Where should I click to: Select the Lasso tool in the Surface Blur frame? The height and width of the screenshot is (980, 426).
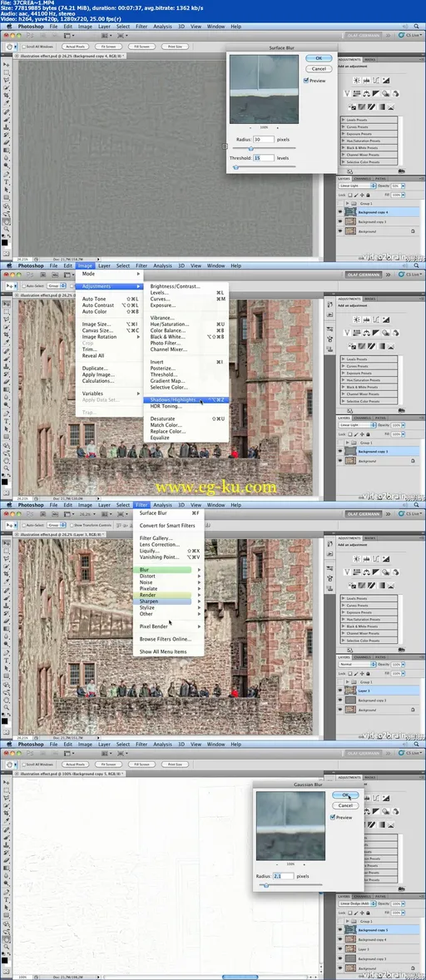[7, 80]
